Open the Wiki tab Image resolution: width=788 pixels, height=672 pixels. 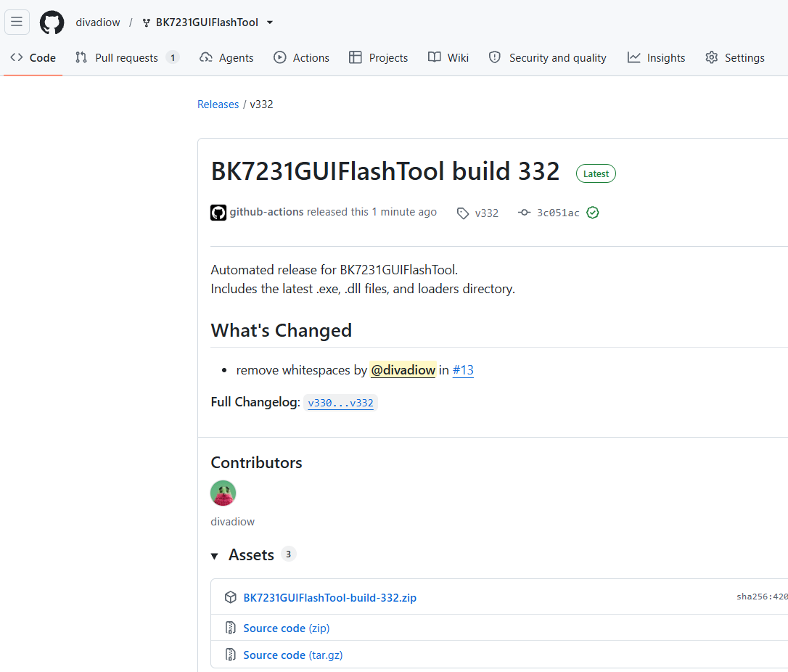pos(448,58)
